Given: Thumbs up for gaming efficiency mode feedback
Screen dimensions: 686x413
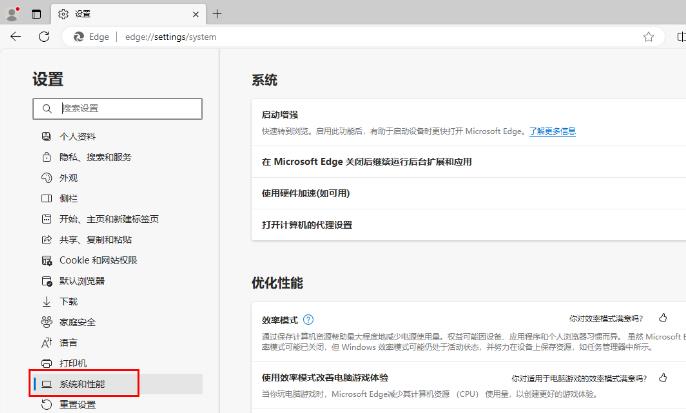Looking at the screenshot, I should pos(663,378).
